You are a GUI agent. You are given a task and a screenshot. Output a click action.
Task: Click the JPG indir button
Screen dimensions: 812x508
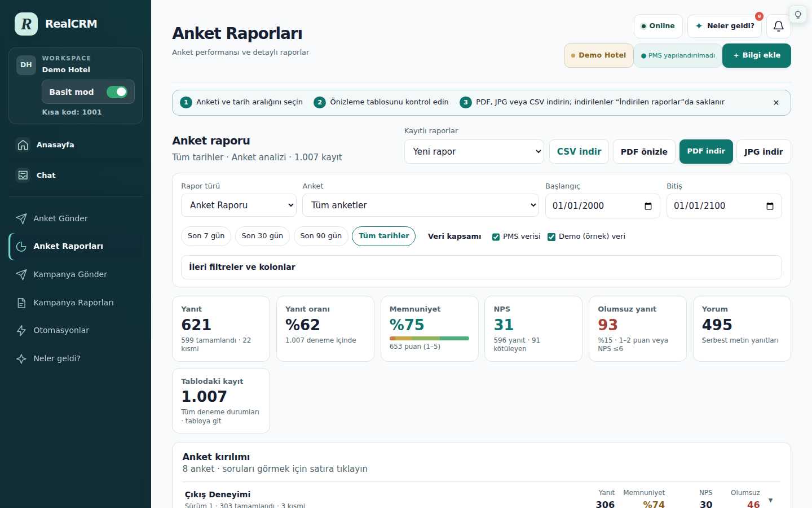click(764, 152)
